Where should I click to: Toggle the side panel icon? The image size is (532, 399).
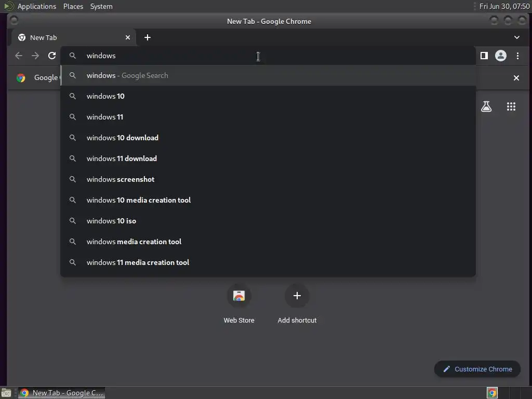pyautogui.click(x=484, y=56)
